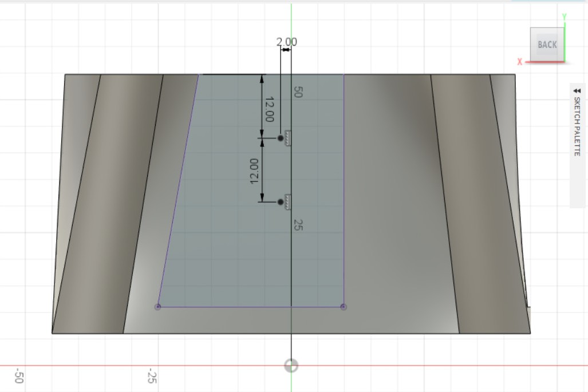The height and width of the screenshot is (392, 588).
Task: Open the collapsed Sketch Palette label
Action: pyautogui.click(x=577, y=126)
